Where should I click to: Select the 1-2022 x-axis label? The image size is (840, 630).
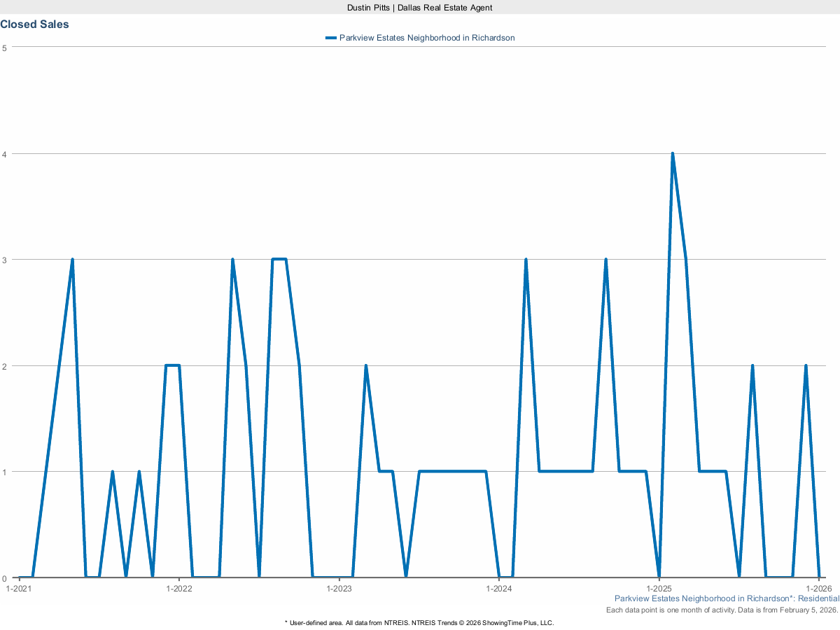(179, 588)
